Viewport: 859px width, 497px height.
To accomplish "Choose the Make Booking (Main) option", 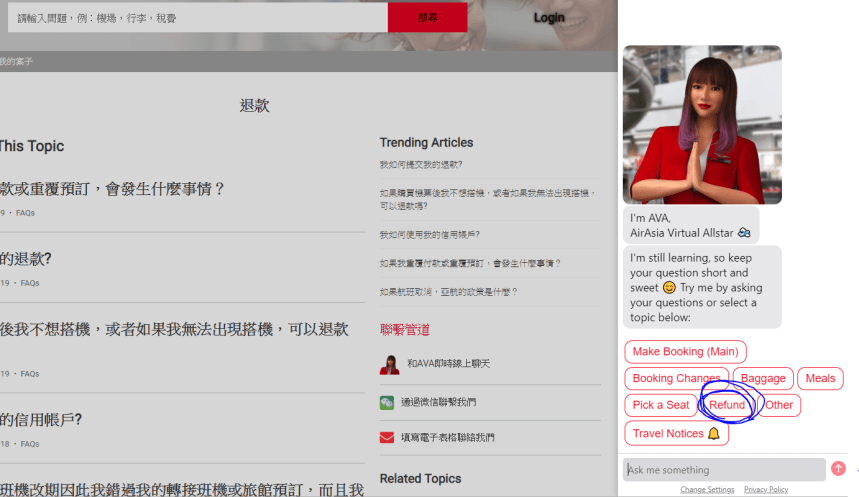I will 685,352.
